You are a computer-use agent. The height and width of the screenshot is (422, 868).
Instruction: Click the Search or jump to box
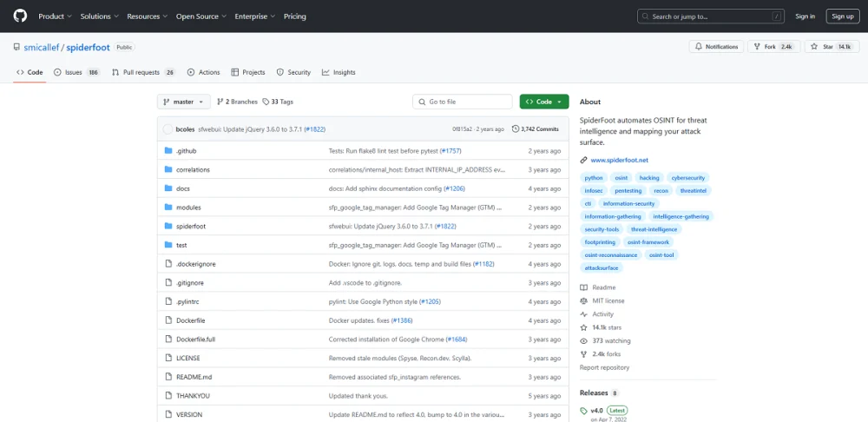tap(711, 16)
